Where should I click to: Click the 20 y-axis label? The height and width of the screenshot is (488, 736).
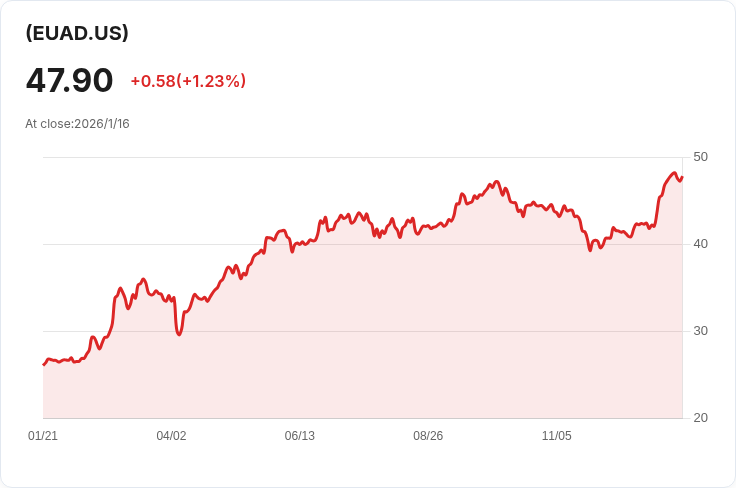[x=700, y=418]
